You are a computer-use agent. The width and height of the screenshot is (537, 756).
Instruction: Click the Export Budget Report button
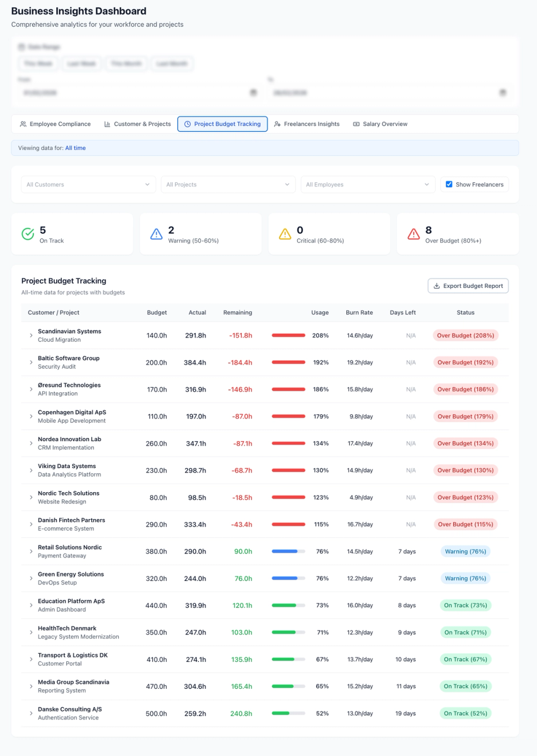(x=468, y=286)
